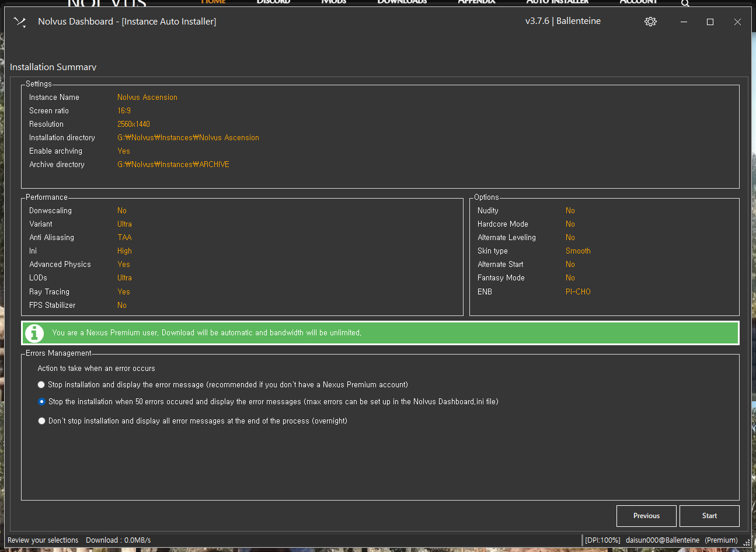756x552 pixels.
Task: Click the 'Action to take when an error occurs' label
Action: [96, 369]
